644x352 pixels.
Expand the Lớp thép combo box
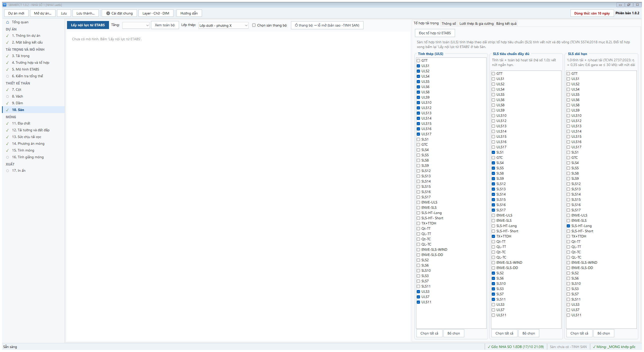[x=223, y=25]
